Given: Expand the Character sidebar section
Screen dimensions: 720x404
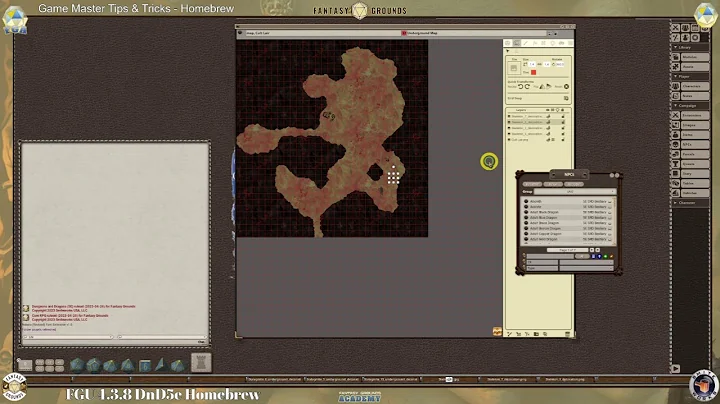Looking at the screenshot, I should point(675,202).
